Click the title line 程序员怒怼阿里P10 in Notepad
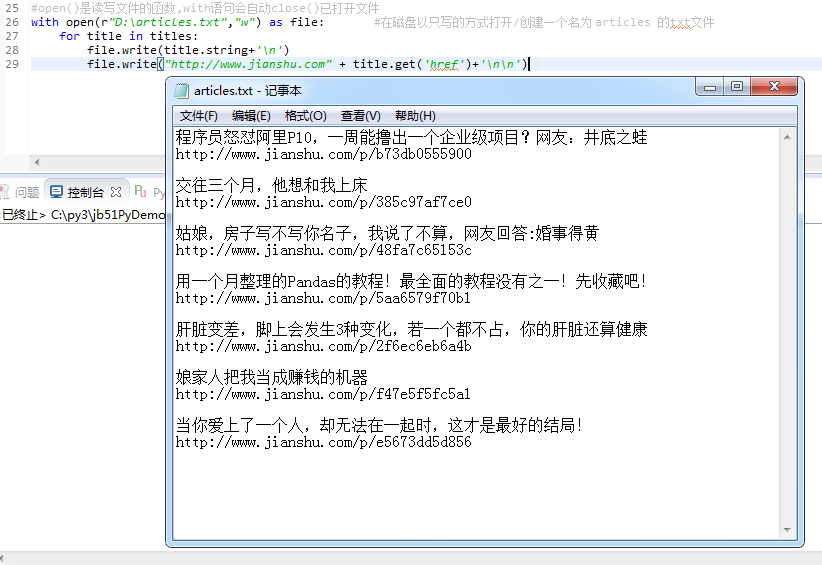The height and width of the screenshot is (565, 822). (412, 137)
